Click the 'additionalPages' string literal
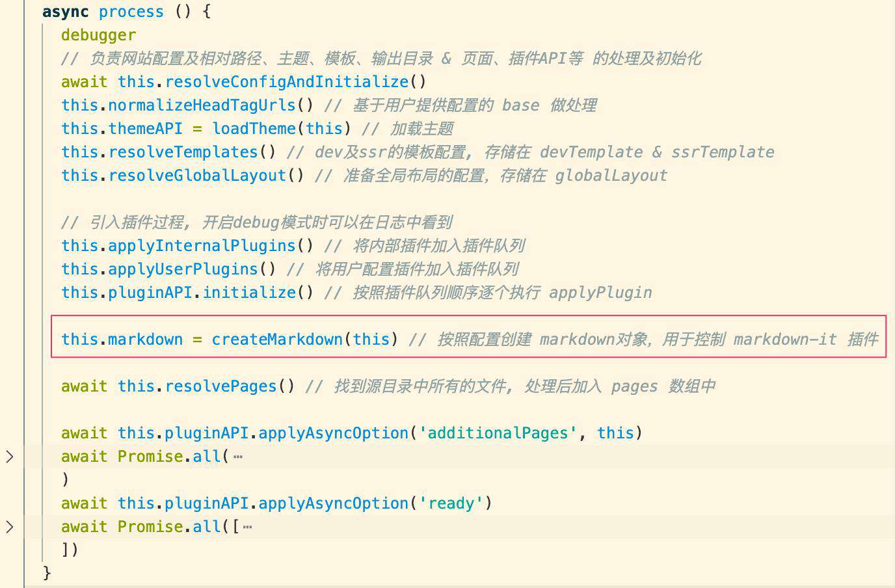 [x=498, y=433]
